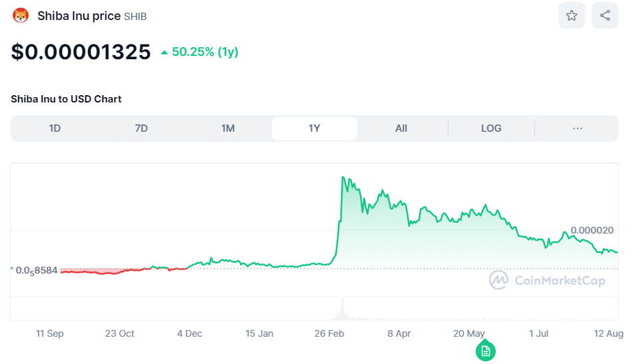
Task: Toggle the LOG scale option
Action: tap(491, 128)
